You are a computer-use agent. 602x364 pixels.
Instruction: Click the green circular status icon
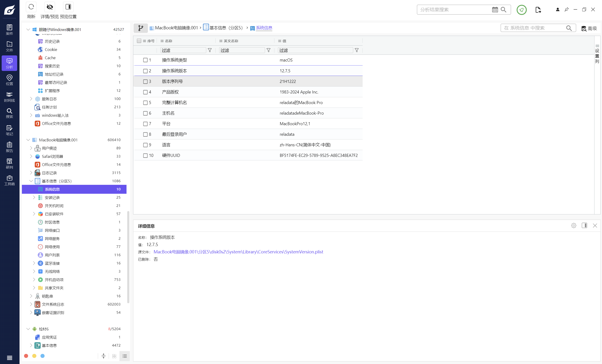click(x=521, y=10)
